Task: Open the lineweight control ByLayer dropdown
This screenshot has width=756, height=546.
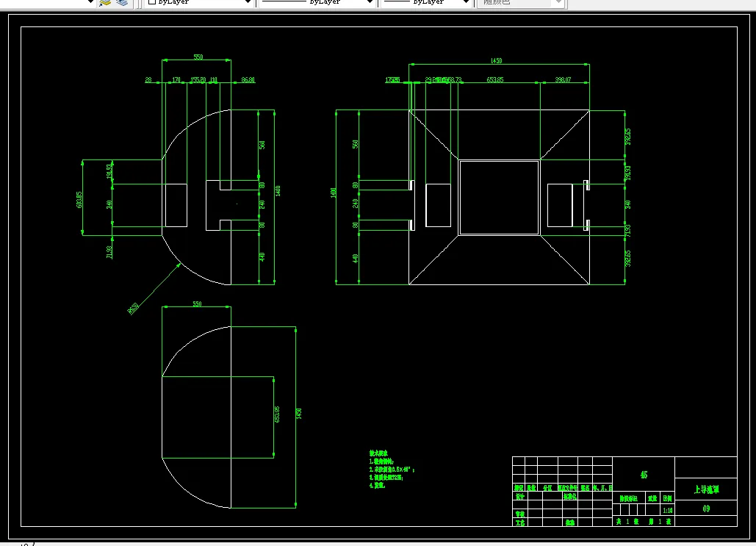Action: pos(427,2)
